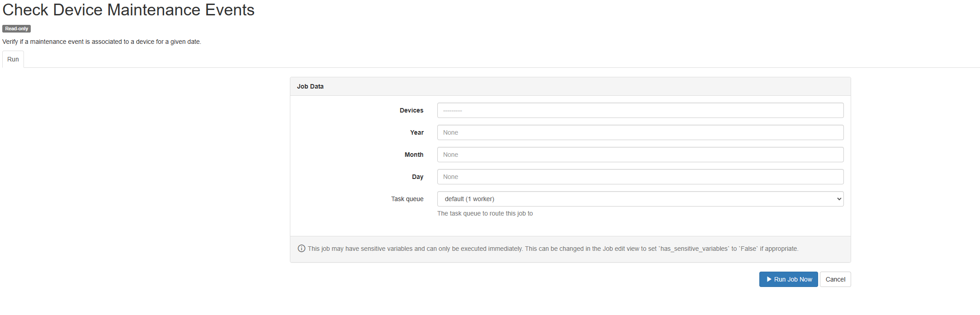Click the 'Verify if a maintenance event' description

click(102, 42)
